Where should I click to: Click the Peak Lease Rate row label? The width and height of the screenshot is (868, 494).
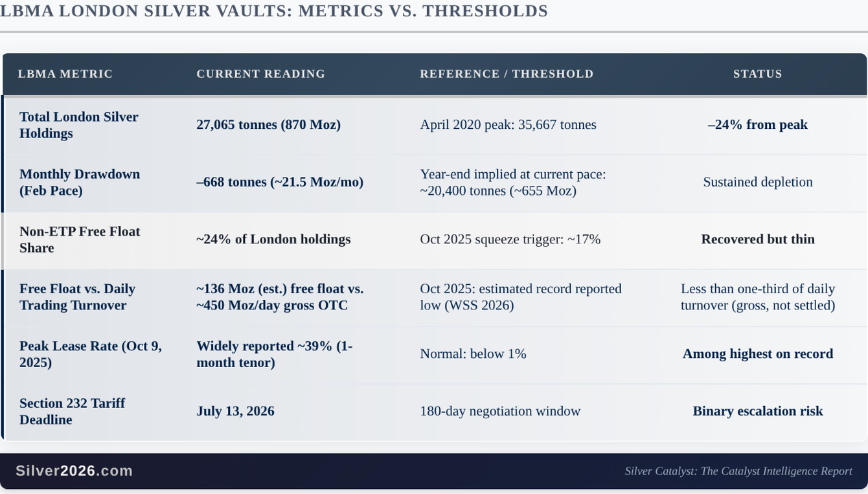[90, 354]
